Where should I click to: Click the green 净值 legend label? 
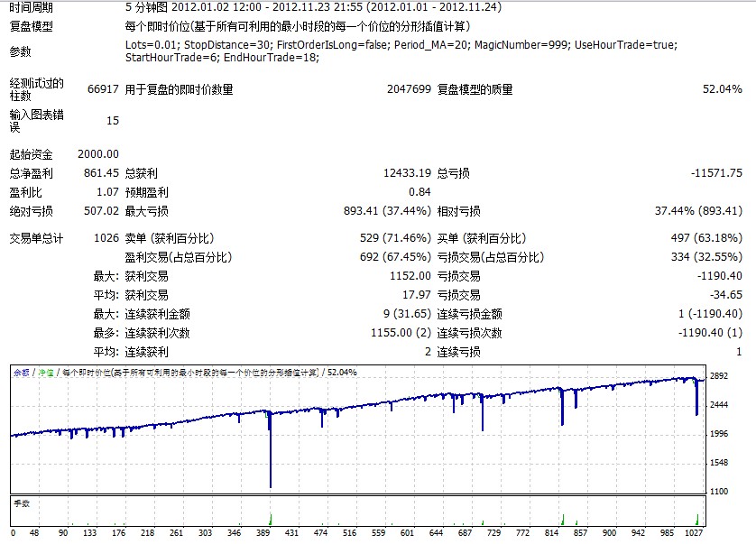coord(44,372)
